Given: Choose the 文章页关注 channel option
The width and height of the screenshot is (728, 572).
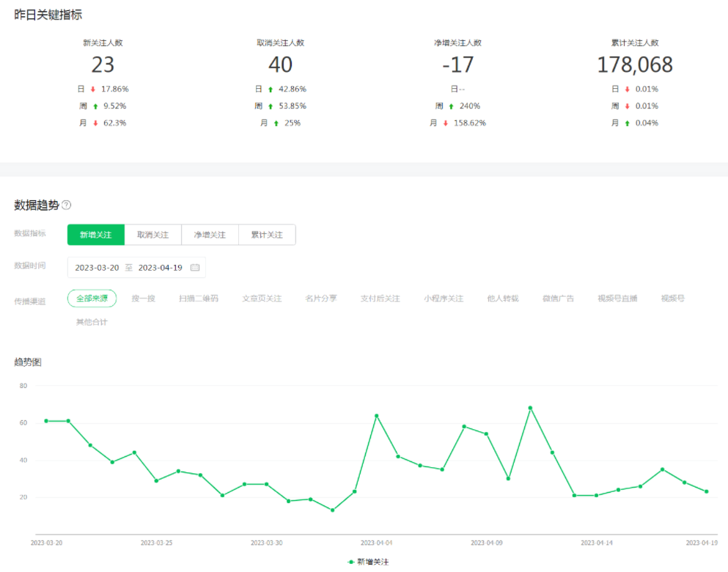Looking at the screenshot, I should click(262, 298).
